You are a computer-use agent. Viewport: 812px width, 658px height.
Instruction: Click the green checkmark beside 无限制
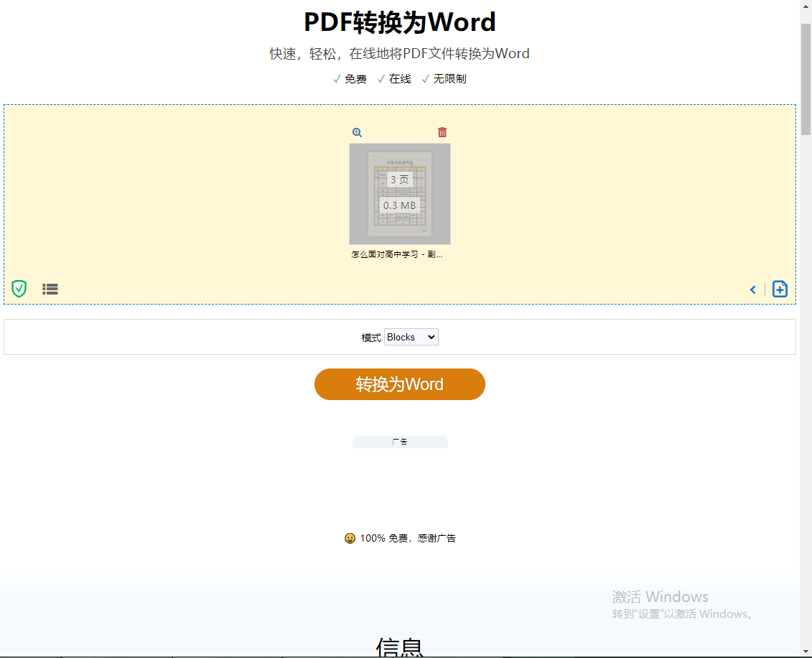(426, 79)
